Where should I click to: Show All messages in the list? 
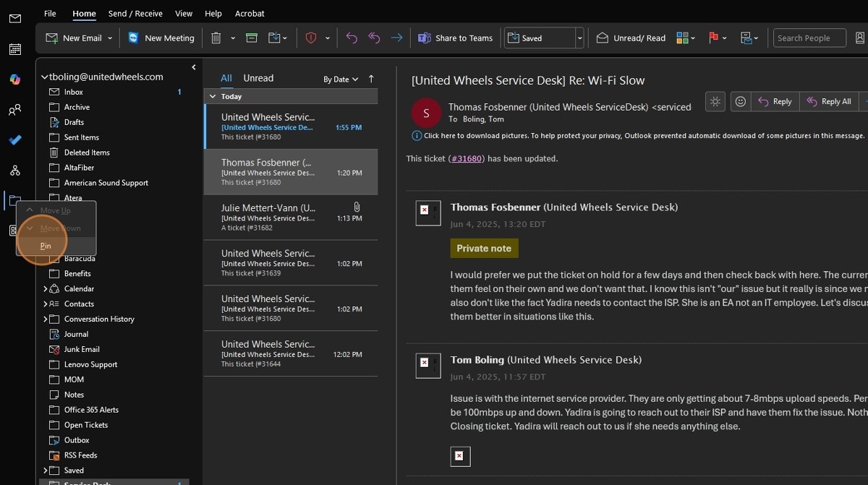point(226,78)
